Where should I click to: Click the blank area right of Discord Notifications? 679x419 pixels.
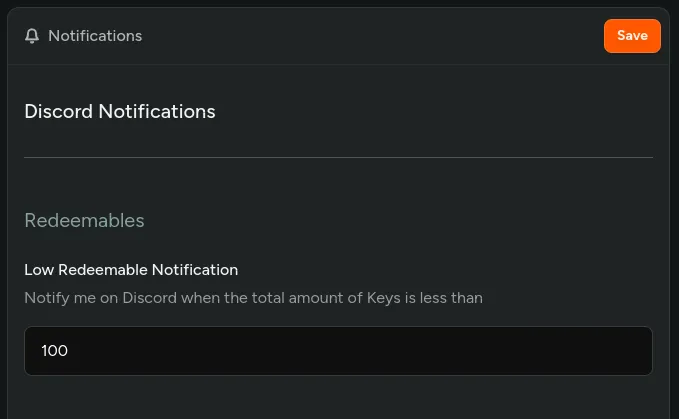pos(430,112)
